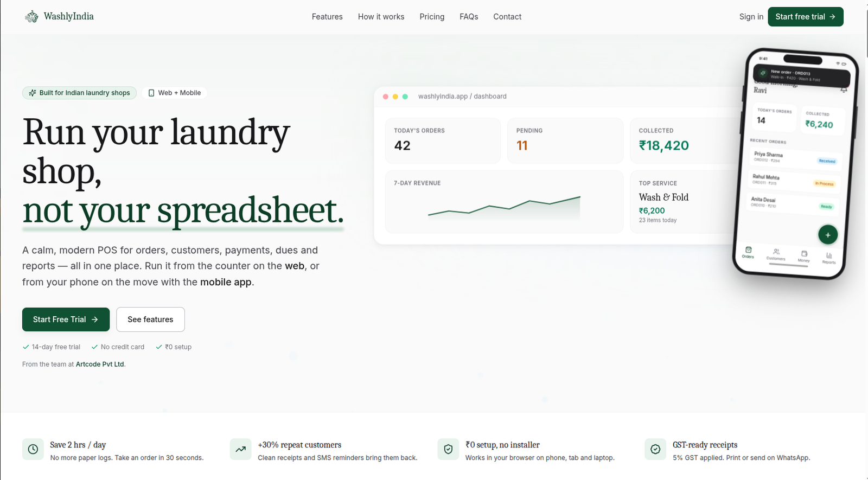Viewport: 868px width, 480px height.
Task: Click the sparkle icon in the laundry shops badge
Action: point(33,93)
